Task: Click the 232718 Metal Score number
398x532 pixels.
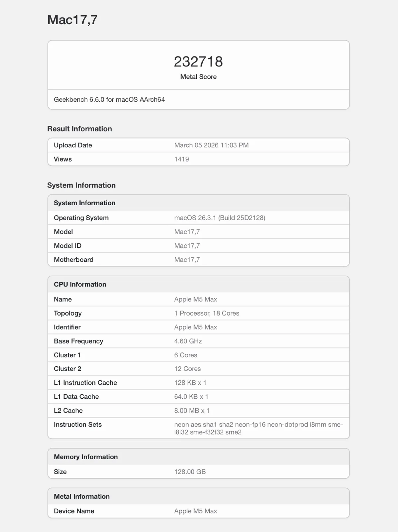Action: tap(198, 62)
